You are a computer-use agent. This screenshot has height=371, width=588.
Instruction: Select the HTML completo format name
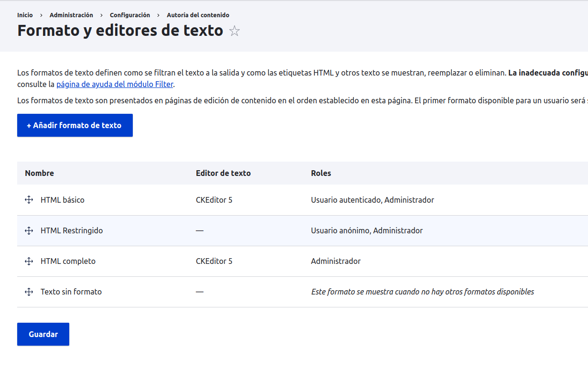coord(68,261)
